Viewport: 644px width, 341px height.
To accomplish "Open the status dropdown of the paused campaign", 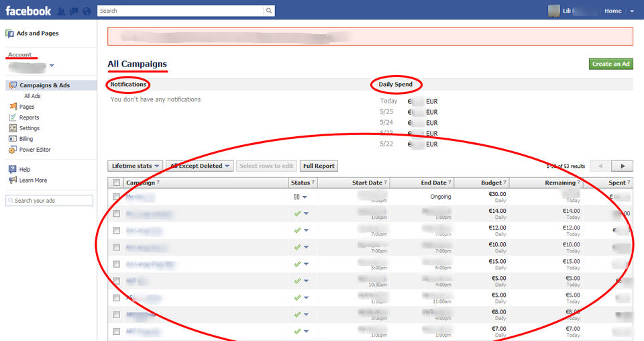I will click(x=305, y=197).
